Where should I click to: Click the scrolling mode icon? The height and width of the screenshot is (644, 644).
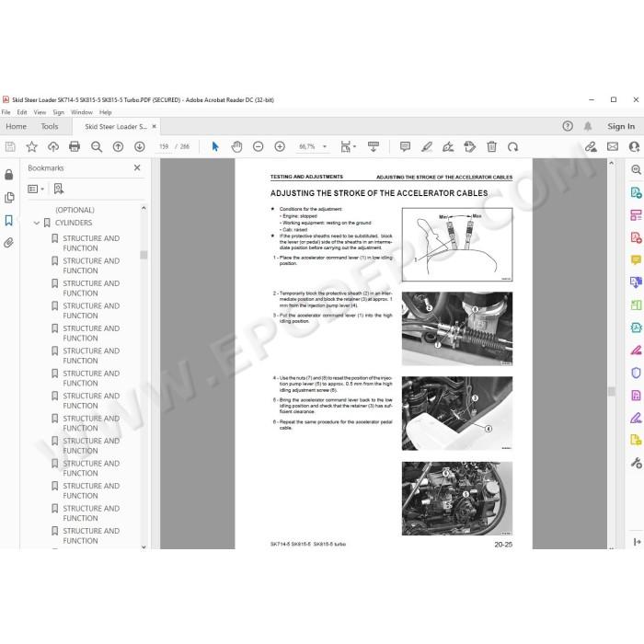[x=374, y=146]
